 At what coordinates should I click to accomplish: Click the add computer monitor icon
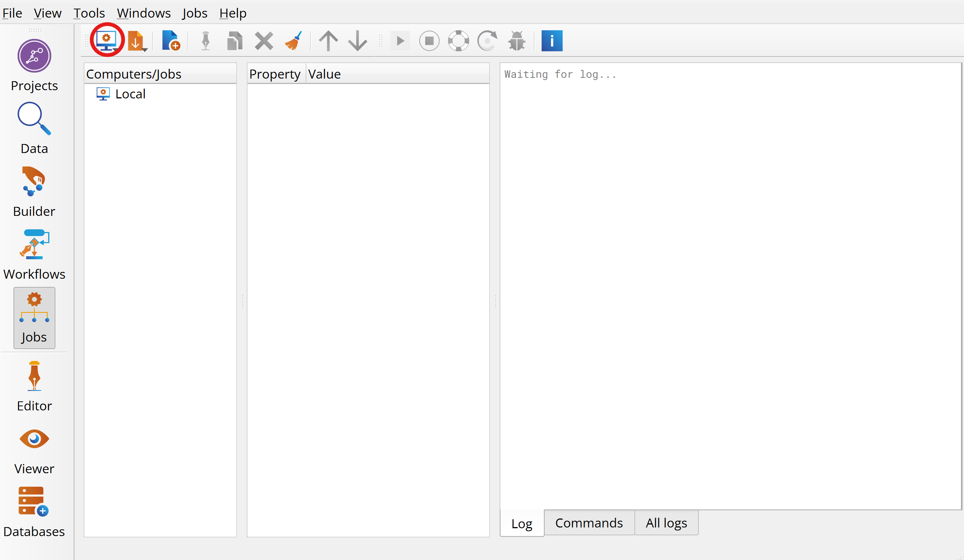point(106,40)
